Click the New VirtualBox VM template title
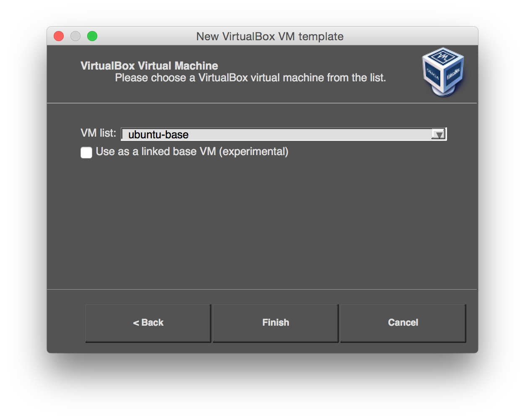525x420 pixels. [270, 36]
